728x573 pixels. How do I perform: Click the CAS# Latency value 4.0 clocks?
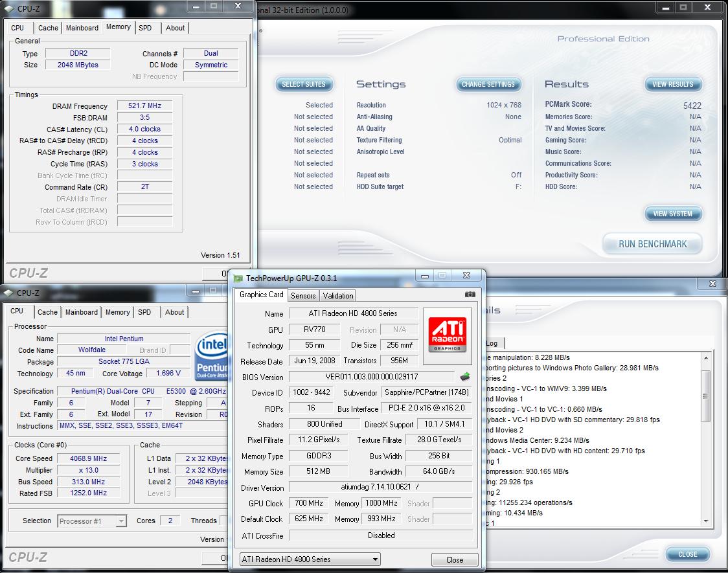pyautogui.click(x=145, y=129)
